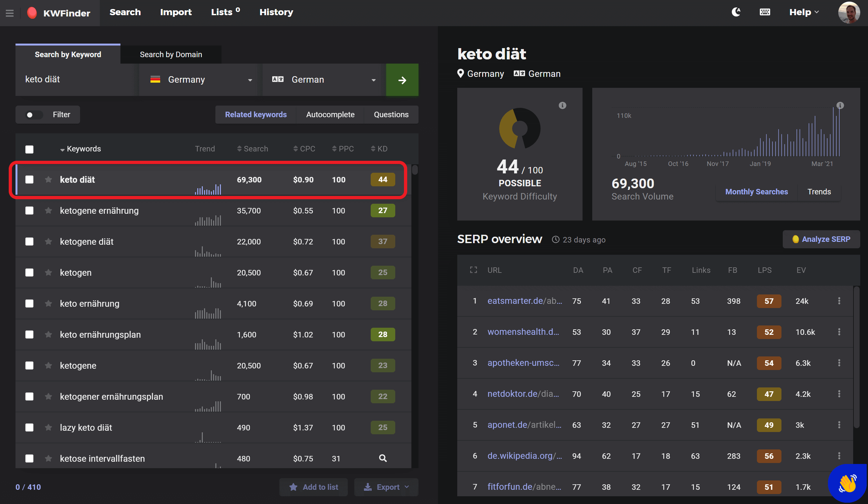Open the Germany location dropdown
The image size is (868, 504).
tap(201, 80)
